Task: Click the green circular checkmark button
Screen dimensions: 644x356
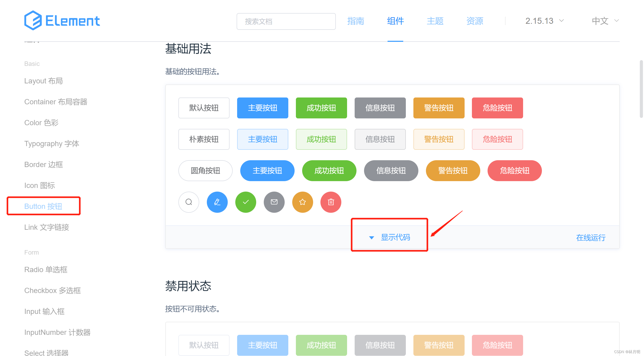Action: (x=245, y=202)
